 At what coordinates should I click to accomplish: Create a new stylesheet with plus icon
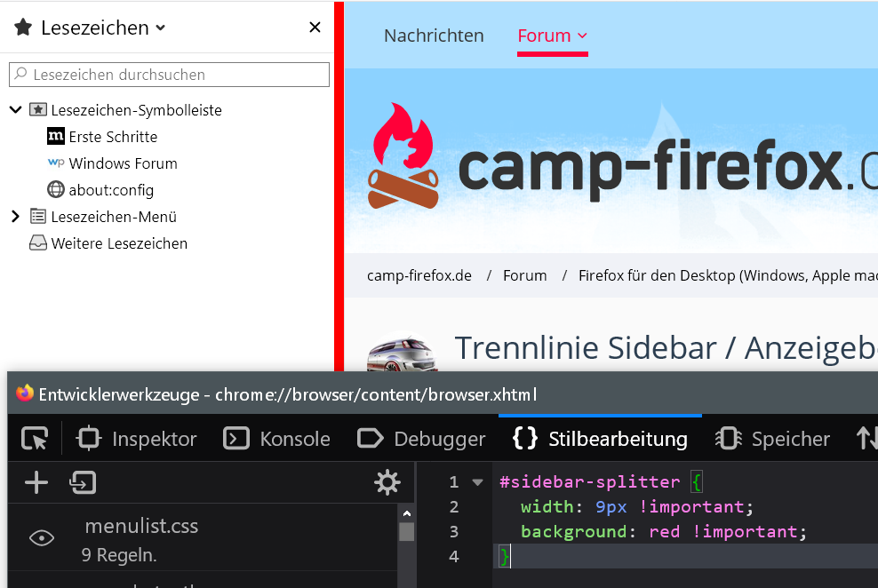(36, 482)
